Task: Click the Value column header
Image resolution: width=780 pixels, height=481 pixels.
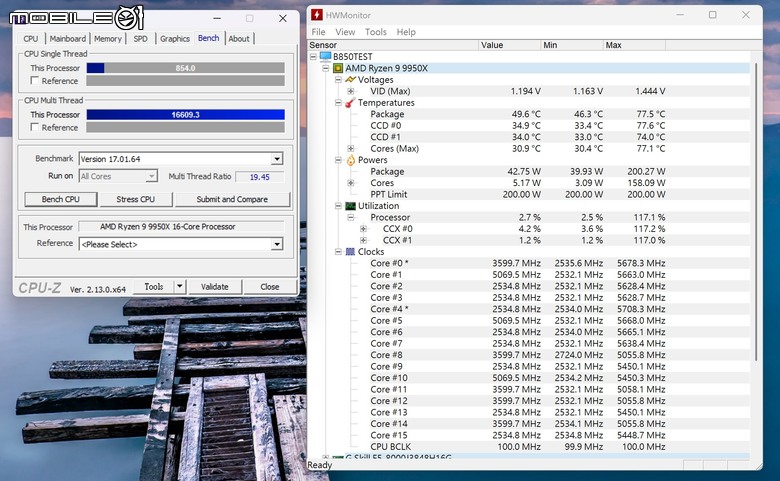Action: [509, 45]
